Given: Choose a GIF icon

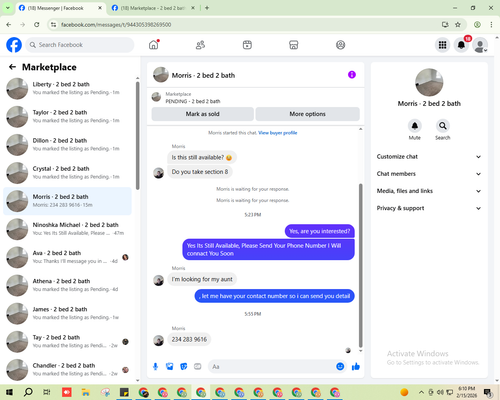Looking at the screenshot, I should point(198,367).
